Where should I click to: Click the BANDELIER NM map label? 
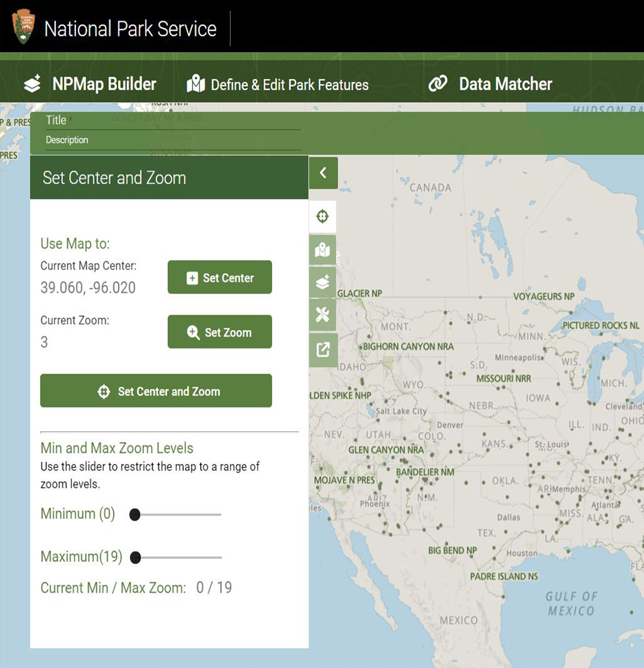pos(425,472)
